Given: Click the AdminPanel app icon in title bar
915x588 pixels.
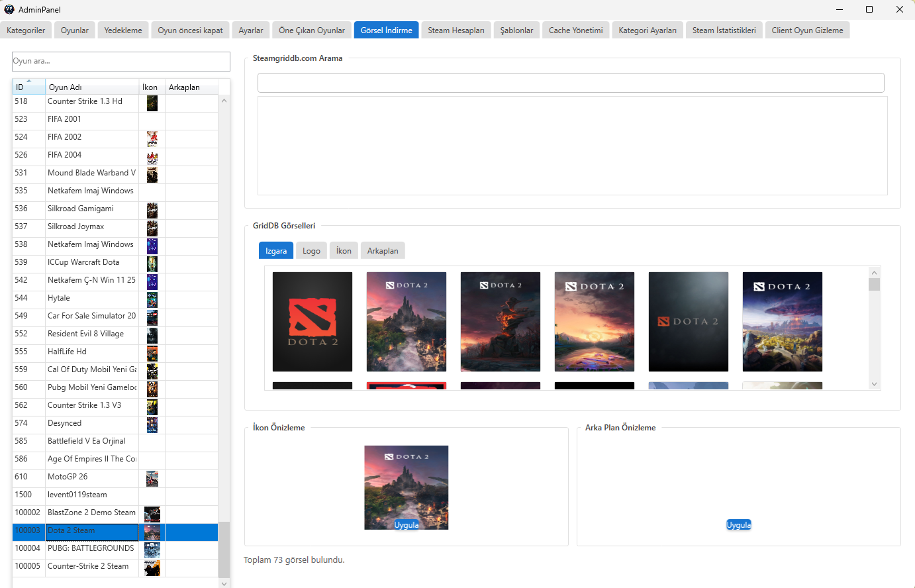Looking at the screenshot, I should click(x=9, y=9).
